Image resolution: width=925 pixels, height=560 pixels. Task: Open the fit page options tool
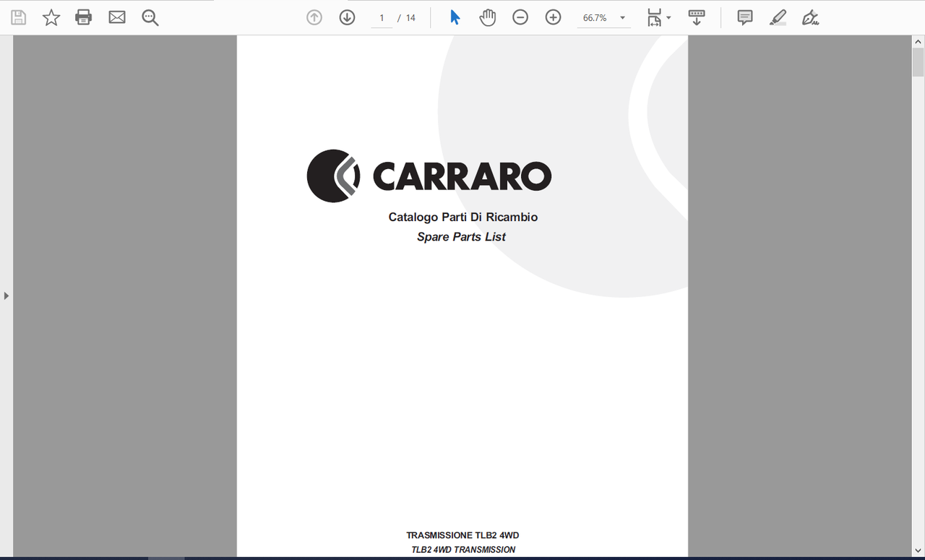click(654, 17)
